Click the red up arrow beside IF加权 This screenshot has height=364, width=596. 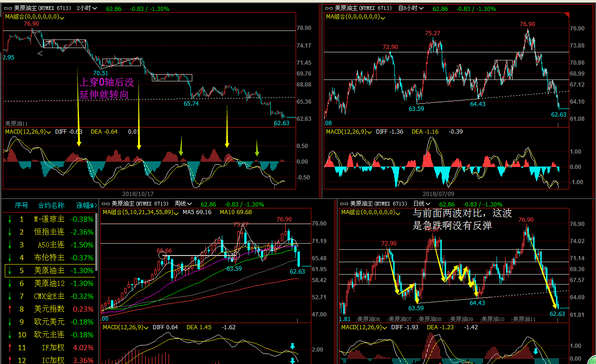[x=9, y=347]
